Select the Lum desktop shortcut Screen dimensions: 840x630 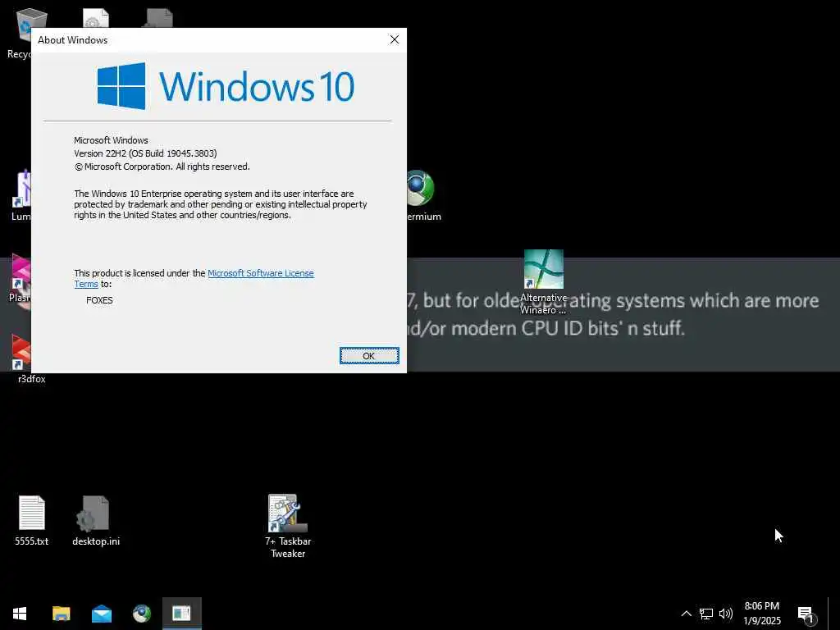click(21, 195)
